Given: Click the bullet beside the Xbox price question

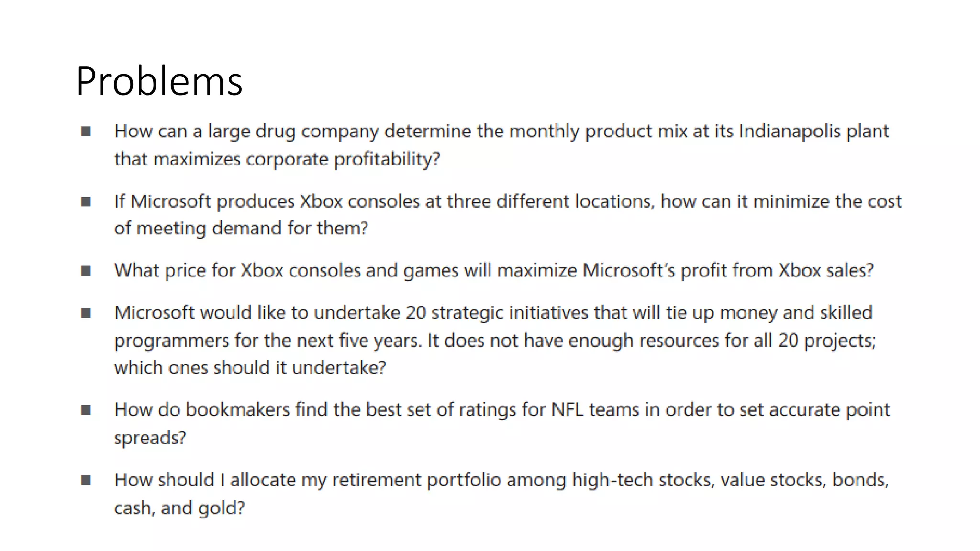Looking at the screenshot, I should [86, 271].
